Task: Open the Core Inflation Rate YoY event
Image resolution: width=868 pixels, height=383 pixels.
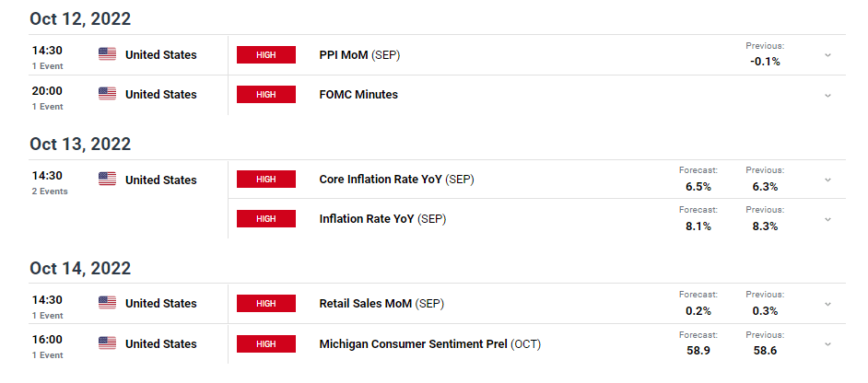Action: (x=397, y=180)
